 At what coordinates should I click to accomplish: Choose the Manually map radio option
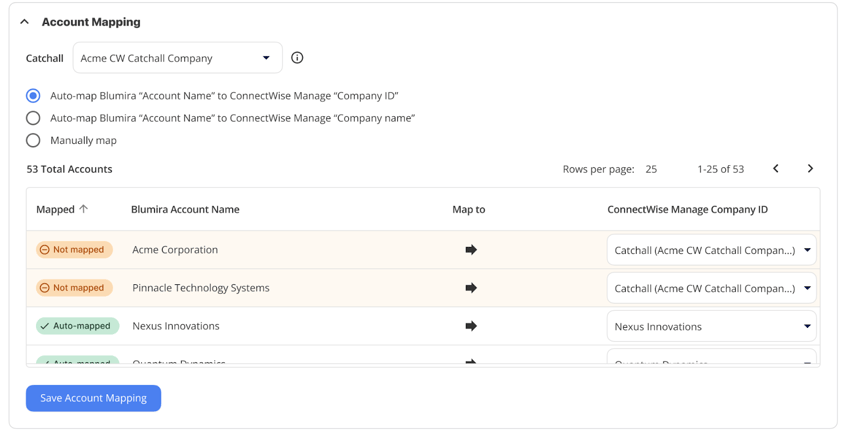tap(33, 140)
